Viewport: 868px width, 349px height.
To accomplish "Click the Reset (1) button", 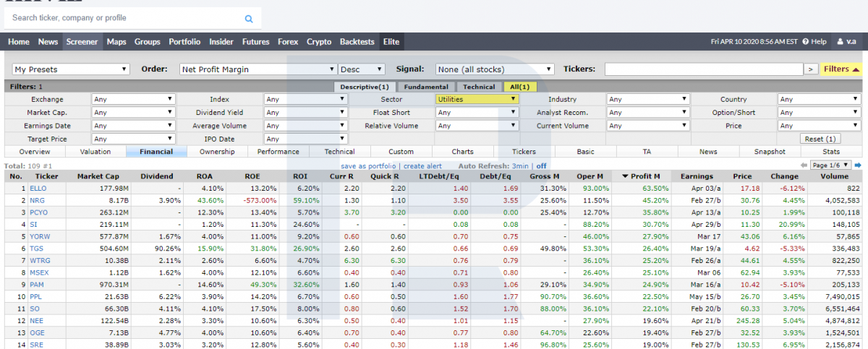I will (x=820, y=139).
